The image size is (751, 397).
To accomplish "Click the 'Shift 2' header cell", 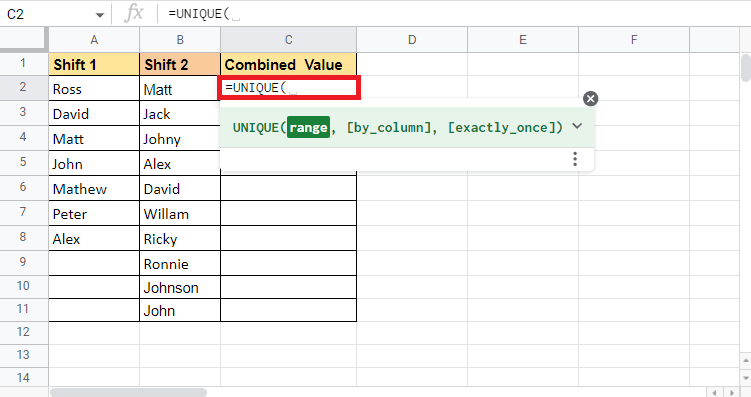I will coord(180,64).
